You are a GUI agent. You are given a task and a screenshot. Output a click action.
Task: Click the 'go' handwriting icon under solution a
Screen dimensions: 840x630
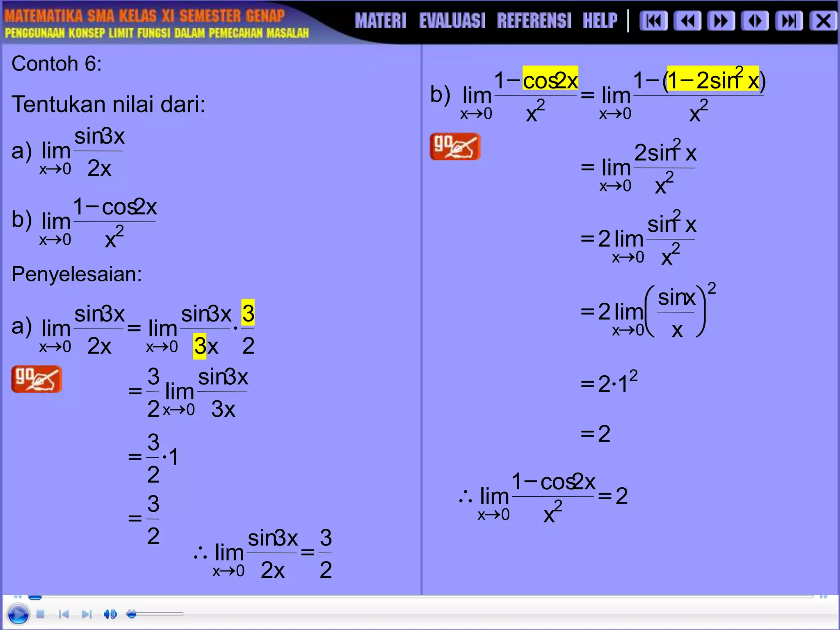pos(37,379)
